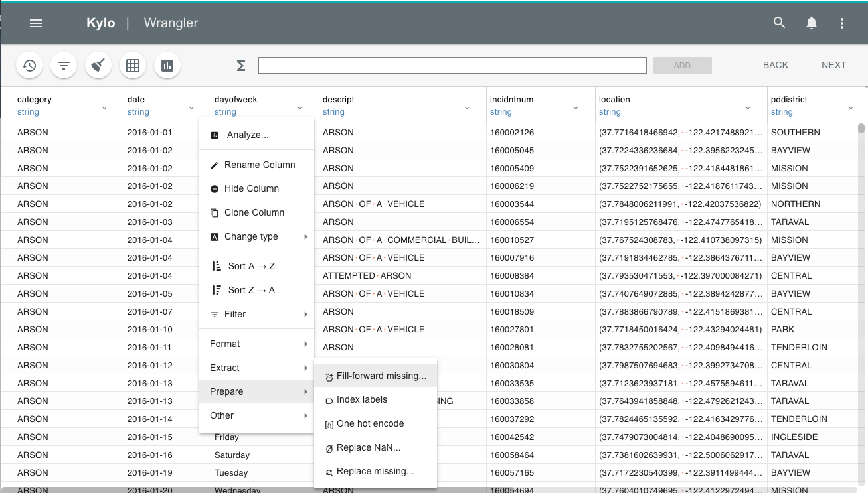Click the table grid toolbar icon

coord(133,65)
